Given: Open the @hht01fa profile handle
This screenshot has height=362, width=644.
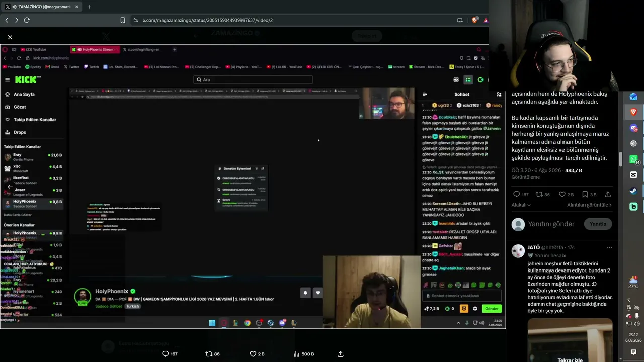Looking at the screenshot, I should click(x=552, y=248).
